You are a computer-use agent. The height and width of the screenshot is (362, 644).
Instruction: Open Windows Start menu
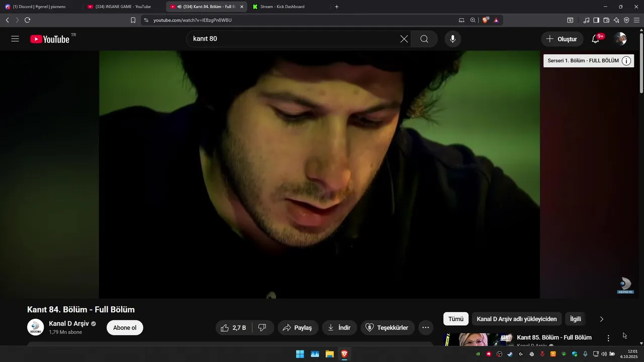[x=300, y=354]
